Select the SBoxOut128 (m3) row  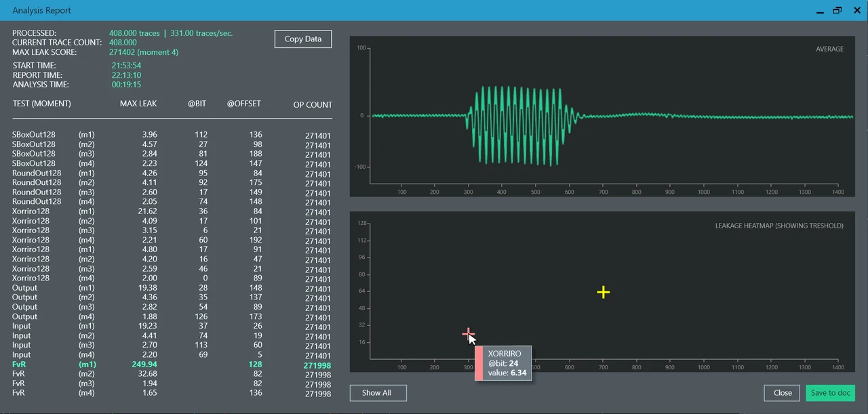(x=172, y=154)
